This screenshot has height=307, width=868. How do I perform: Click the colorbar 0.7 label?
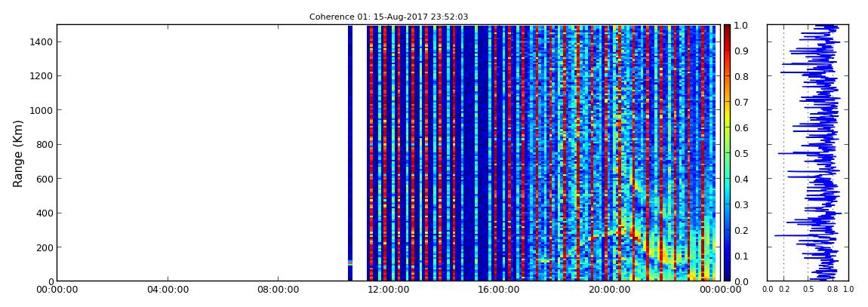[740, 103]
